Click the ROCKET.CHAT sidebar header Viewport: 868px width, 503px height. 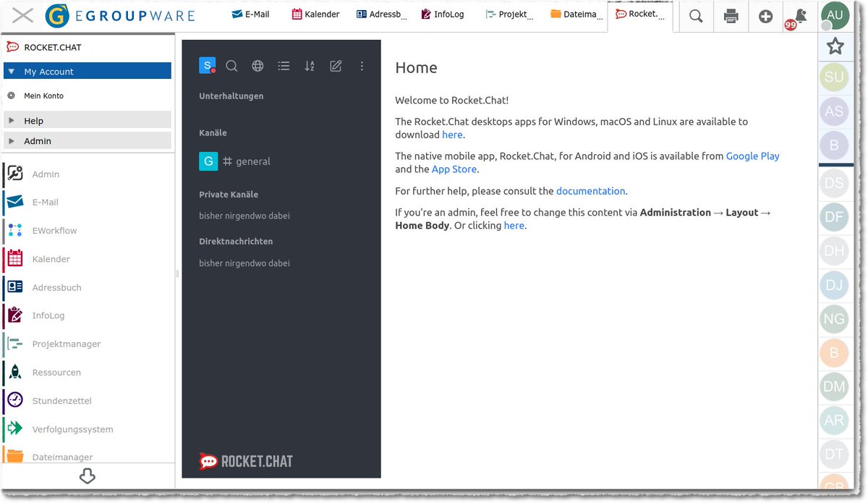[x=53, y=47]
